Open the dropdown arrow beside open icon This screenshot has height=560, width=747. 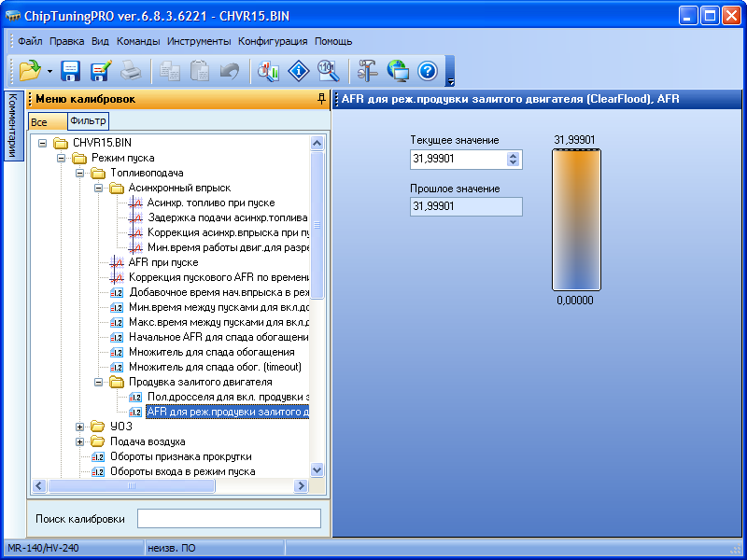(x=49, y=71)
